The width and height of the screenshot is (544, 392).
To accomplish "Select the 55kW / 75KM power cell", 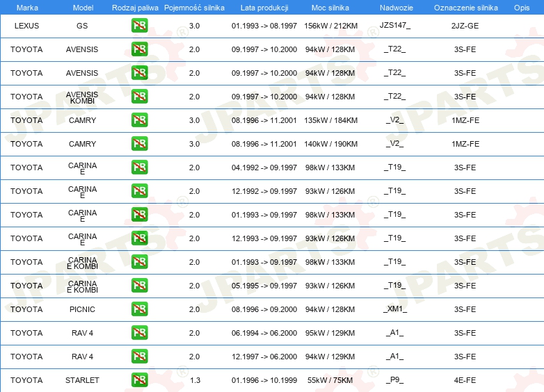I will coord(330,380).
